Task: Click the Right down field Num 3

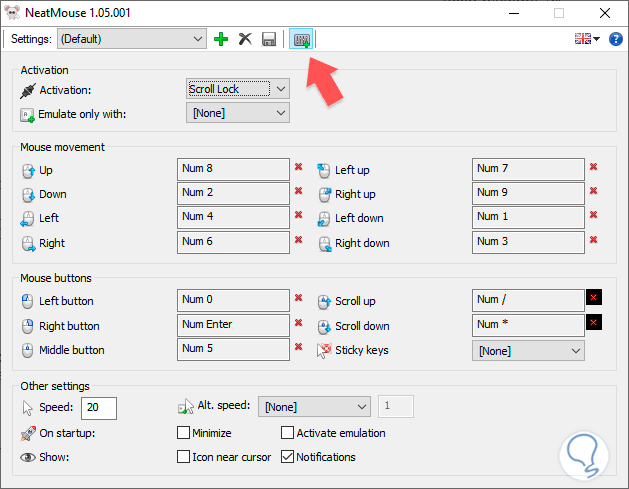Action: (528, 242)
